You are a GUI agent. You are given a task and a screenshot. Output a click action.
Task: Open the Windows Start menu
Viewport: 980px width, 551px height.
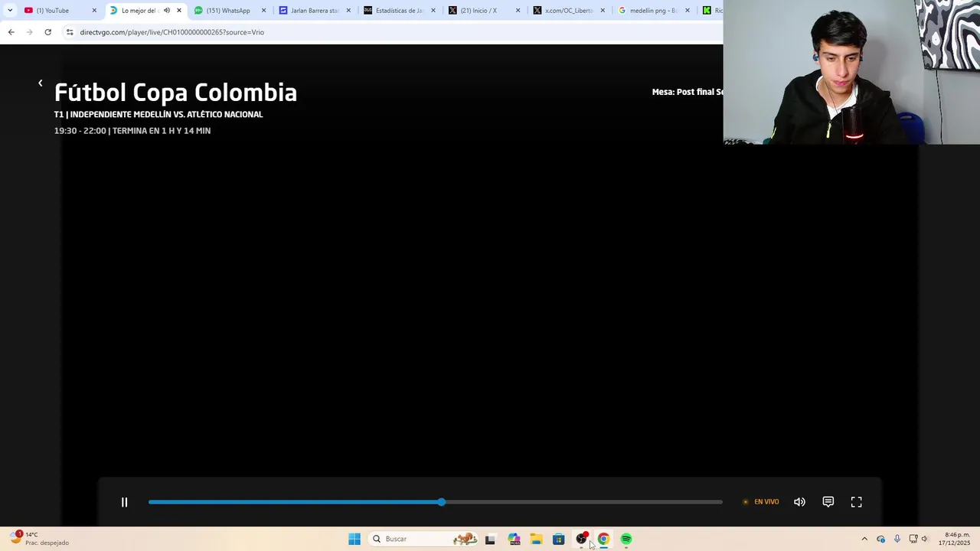pos(354,539)
